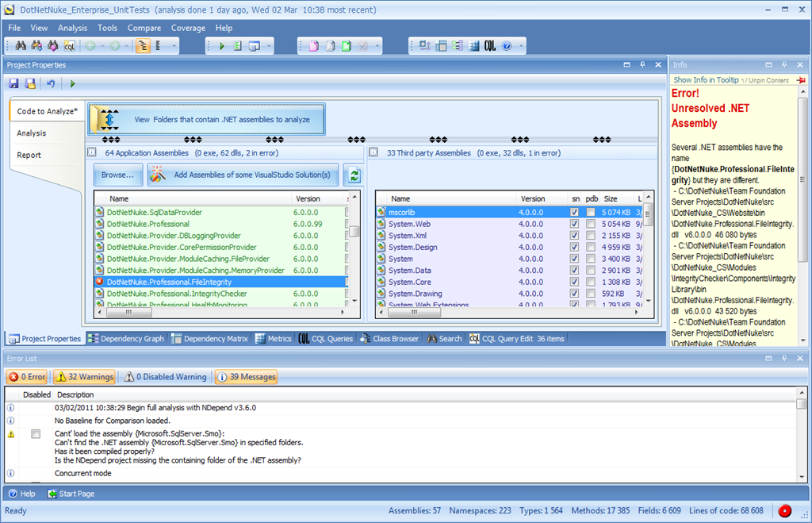
Task: Check Disabled box for Microsoft.SqlServer.Smo warning
Action: tap(36, 434)
